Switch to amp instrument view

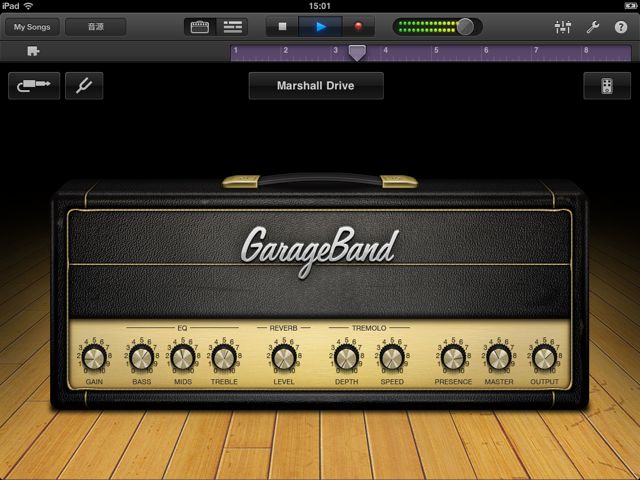click(x=200, y=27)
